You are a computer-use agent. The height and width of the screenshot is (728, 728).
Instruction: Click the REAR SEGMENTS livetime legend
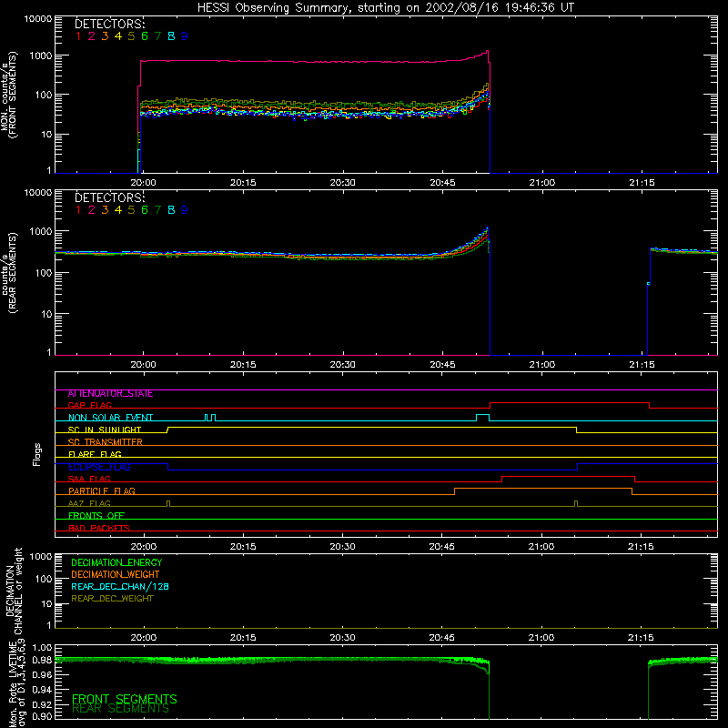(121, 709)
